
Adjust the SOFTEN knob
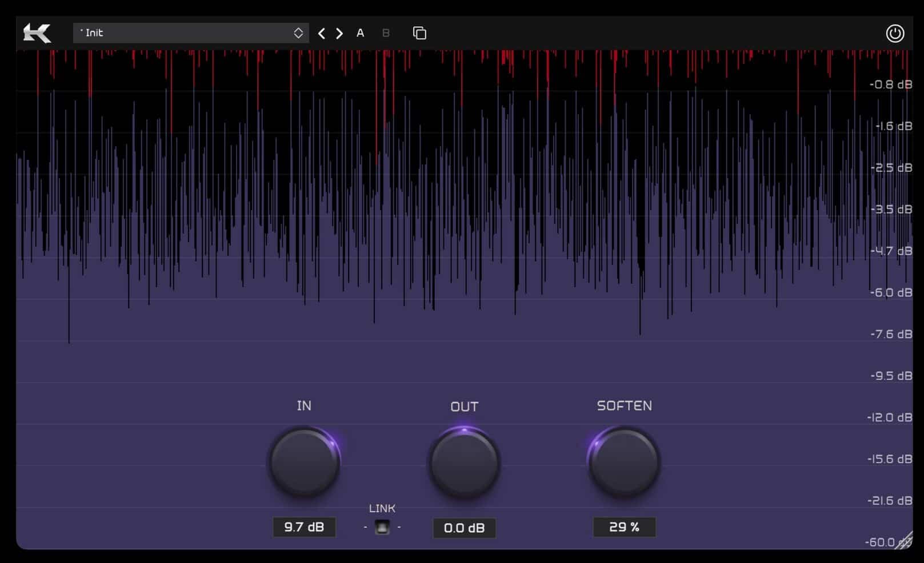[624, 463]
